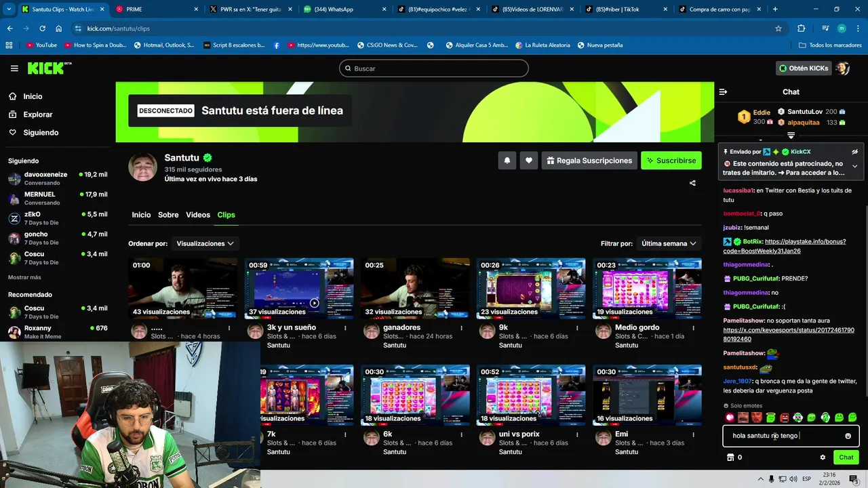Open the chat shop icon showing 0
The height and width of the screenshot is (488, 868).
pos(734,457)
